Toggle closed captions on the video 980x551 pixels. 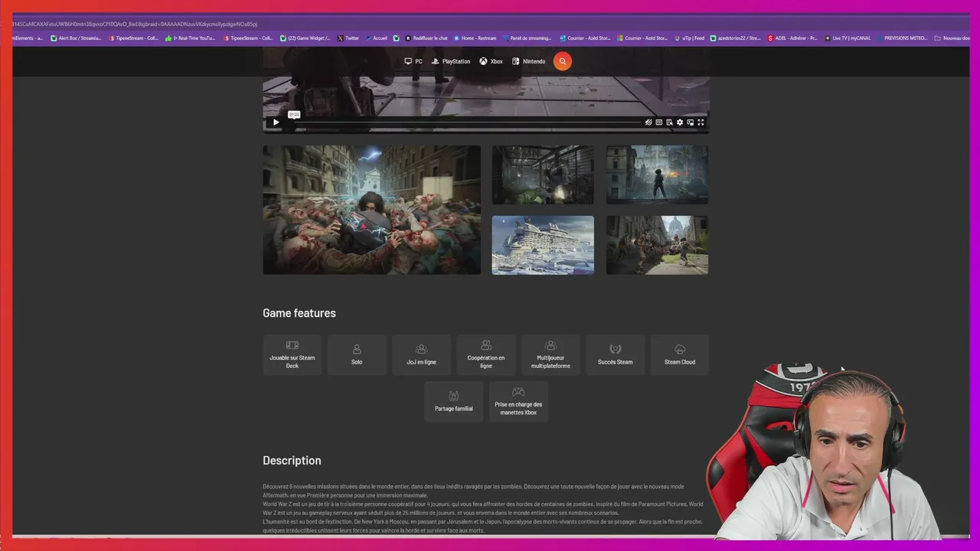[x=658, y=122]
